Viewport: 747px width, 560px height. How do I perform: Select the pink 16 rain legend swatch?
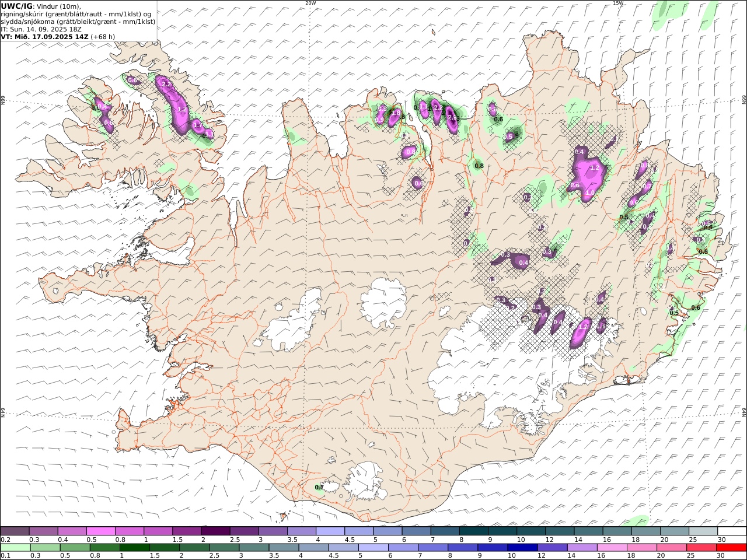click(612, 548)
